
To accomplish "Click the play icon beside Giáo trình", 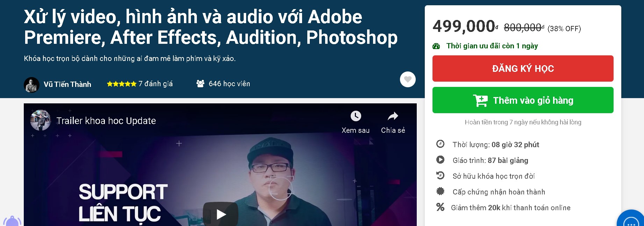I will coord(440,159).
